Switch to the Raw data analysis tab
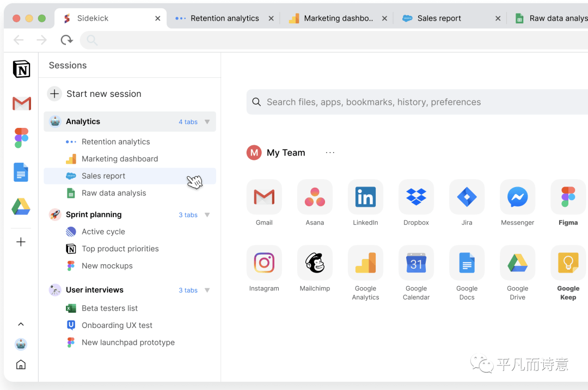The image size is (588, 390). click(x=548, y=18)
